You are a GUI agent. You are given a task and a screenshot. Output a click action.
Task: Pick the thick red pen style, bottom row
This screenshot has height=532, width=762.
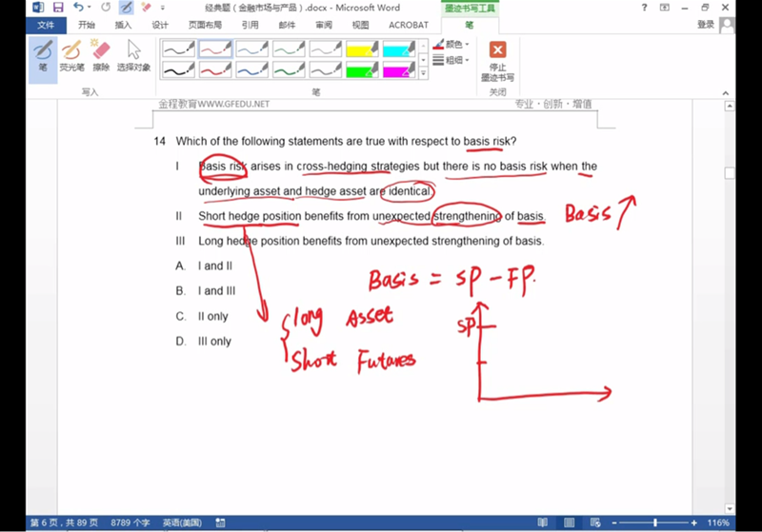[x=215, y=69]
